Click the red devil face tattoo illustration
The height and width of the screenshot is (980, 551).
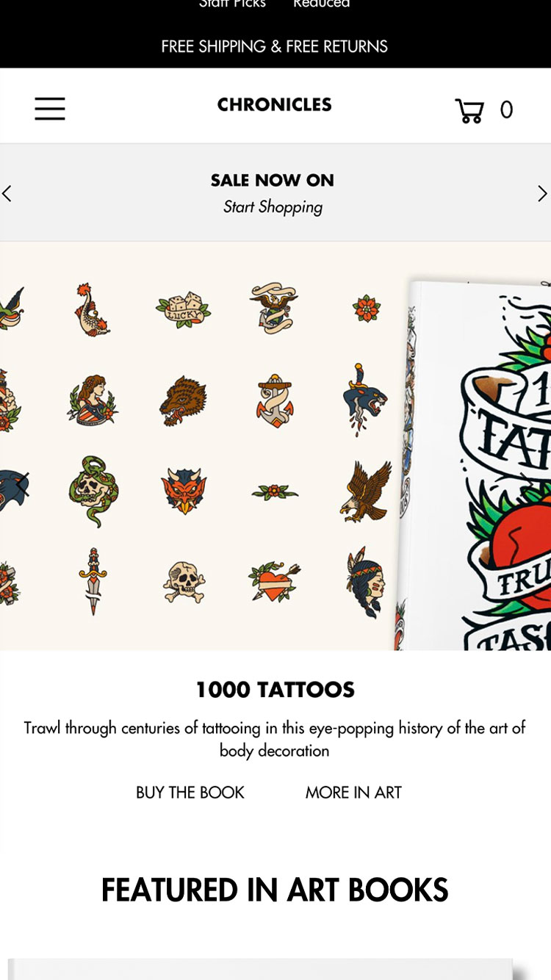184,491
